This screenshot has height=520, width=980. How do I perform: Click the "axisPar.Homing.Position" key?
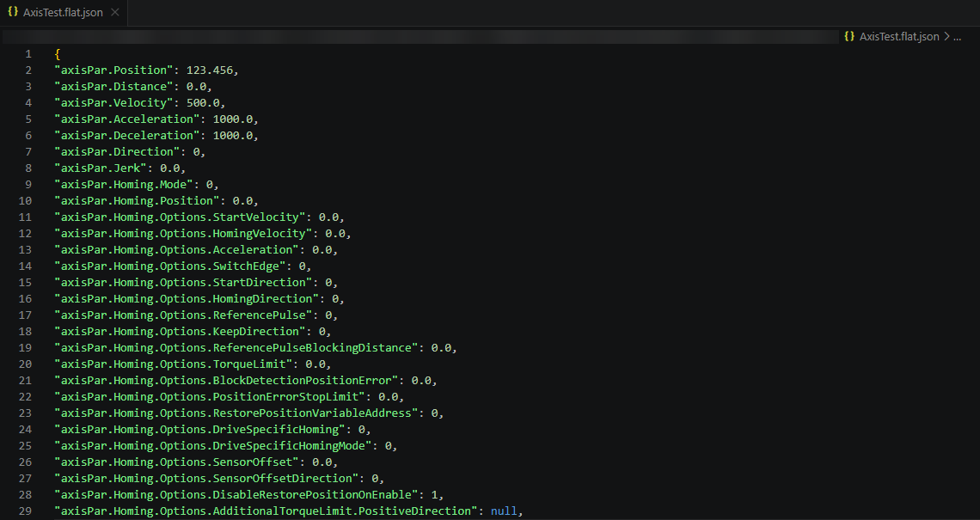coord(137,200)
